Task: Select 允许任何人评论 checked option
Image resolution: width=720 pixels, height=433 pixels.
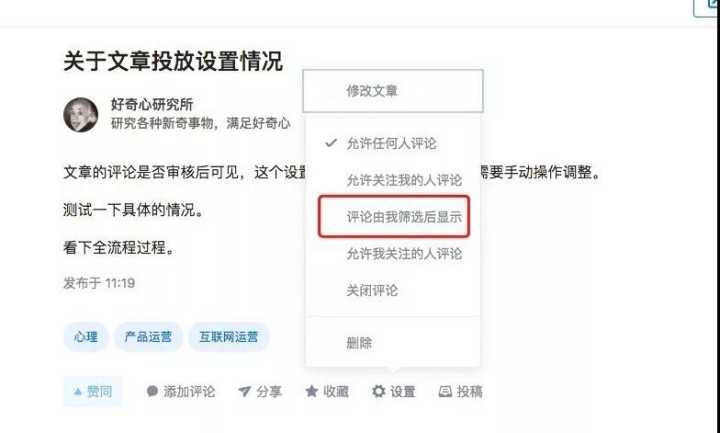Action: click(x=393, y=144)
